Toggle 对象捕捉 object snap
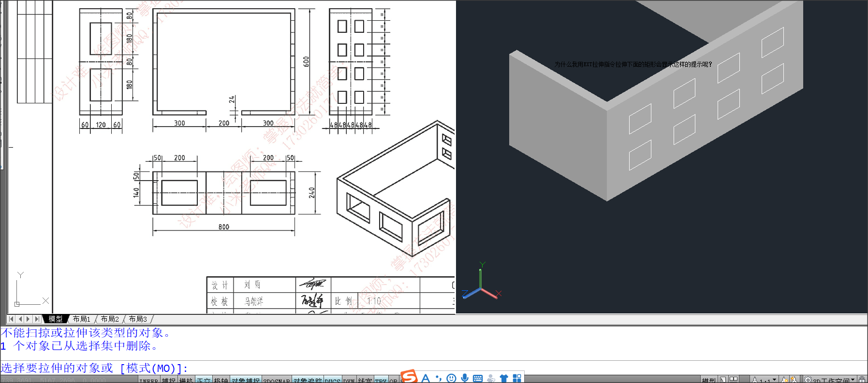868x383 pixels. [246, 381]
